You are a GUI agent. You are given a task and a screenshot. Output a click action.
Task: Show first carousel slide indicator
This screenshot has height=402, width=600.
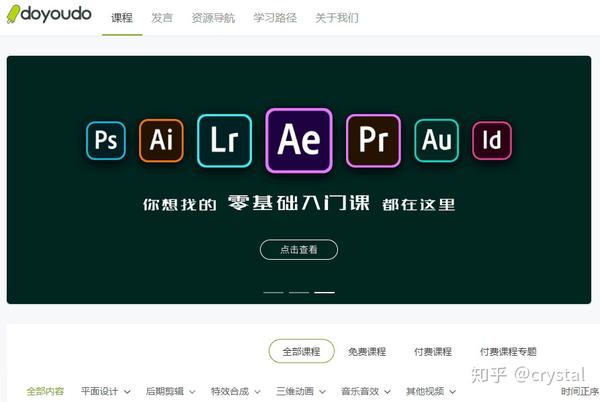tap(273, 292)
